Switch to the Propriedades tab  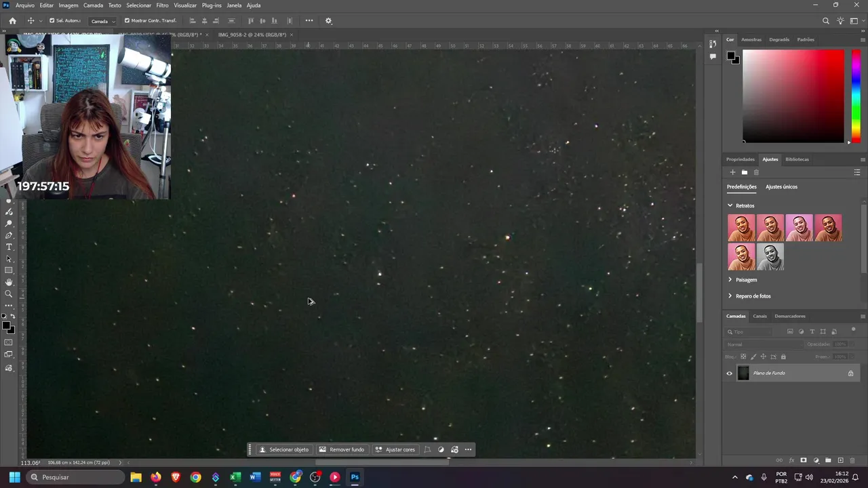point(741,159)
